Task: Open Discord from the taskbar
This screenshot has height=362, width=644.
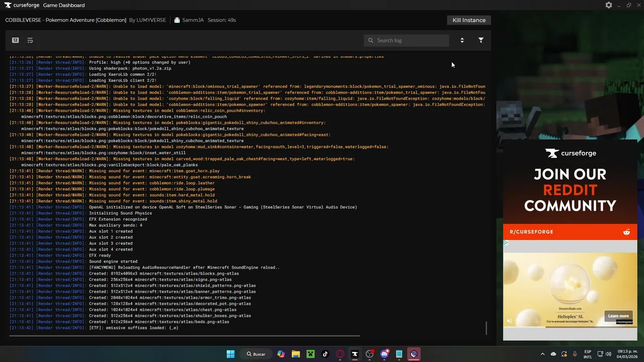Action: [x=384, y=354]
